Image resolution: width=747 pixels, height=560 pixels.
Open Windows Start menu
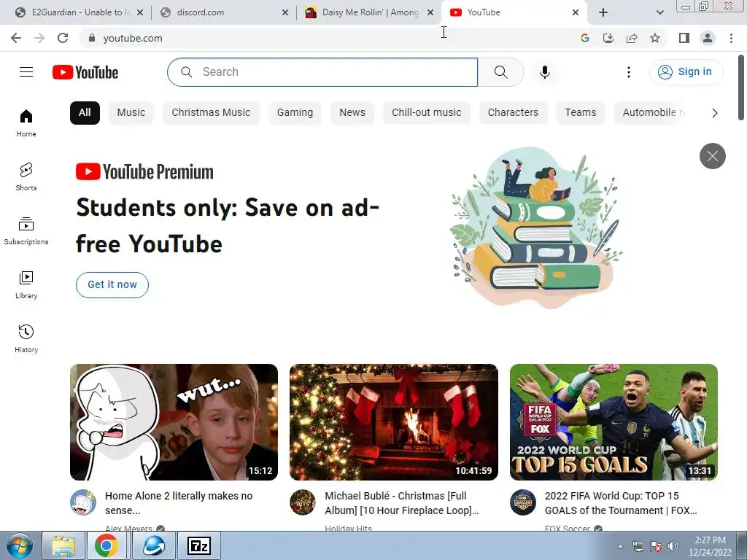point(19,545)
